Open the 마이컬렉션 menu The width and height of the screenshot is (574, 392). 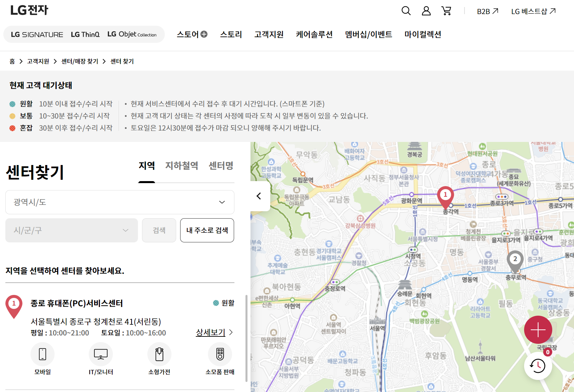pos(423,34)
